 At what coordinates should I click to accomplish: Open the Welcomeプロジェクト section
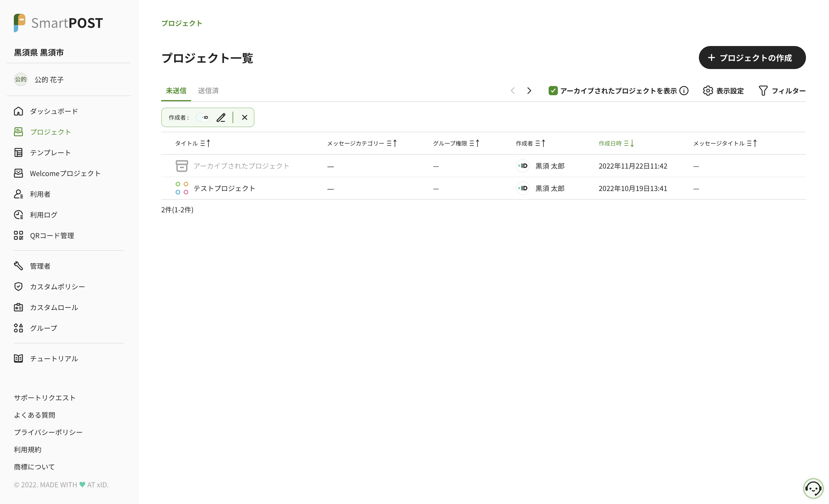[x=65, y=173]
